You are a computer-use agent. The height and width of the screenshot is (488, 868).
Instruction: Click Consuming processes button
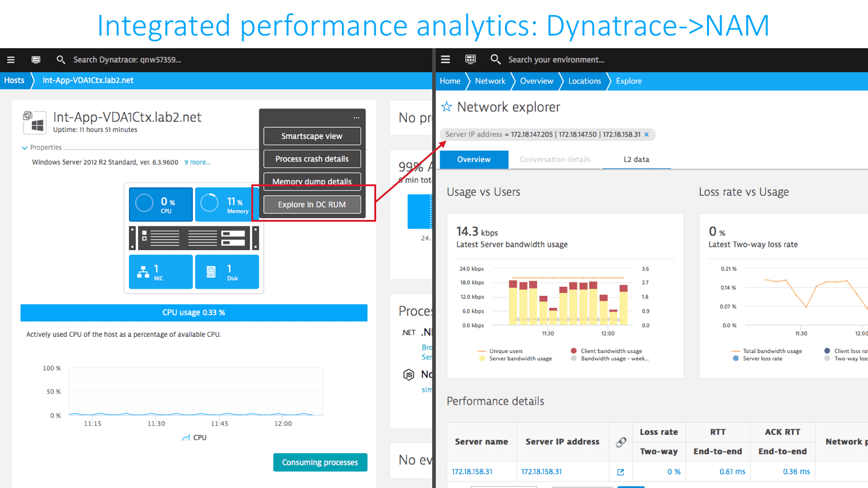320,462
